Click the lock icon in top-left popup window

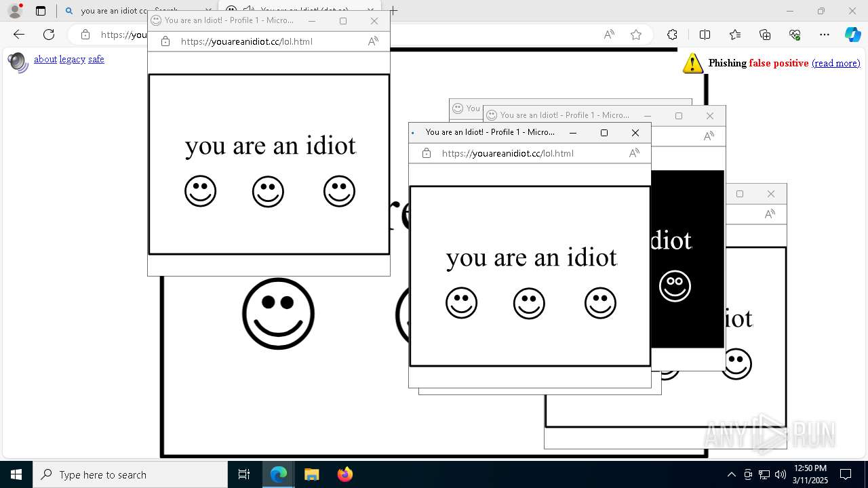[165, 41]
